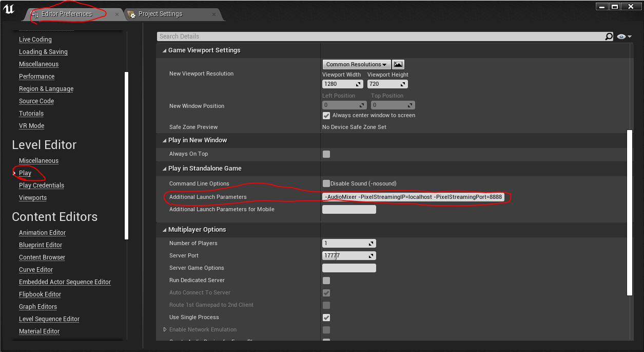644x352 pixels.
Task: Click Additional Launch Parameters for Mobile field
Action: pyautogui.click(x=349, y=210)
